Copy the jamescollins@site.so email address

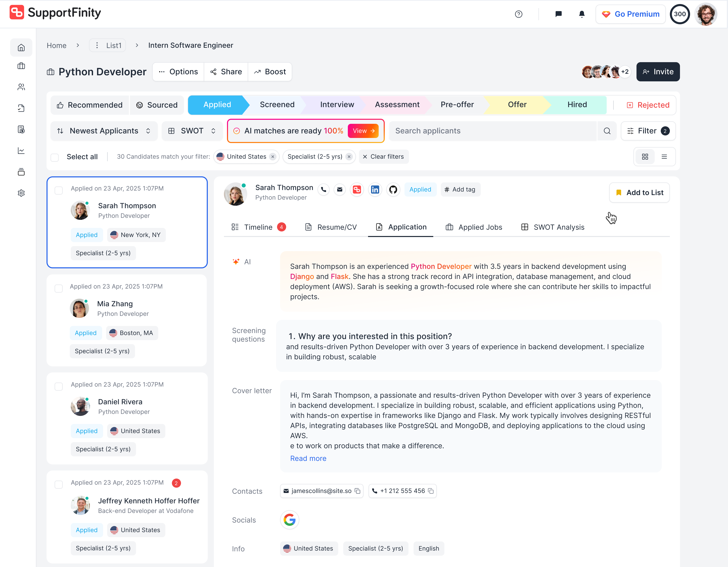click(358, 491)
